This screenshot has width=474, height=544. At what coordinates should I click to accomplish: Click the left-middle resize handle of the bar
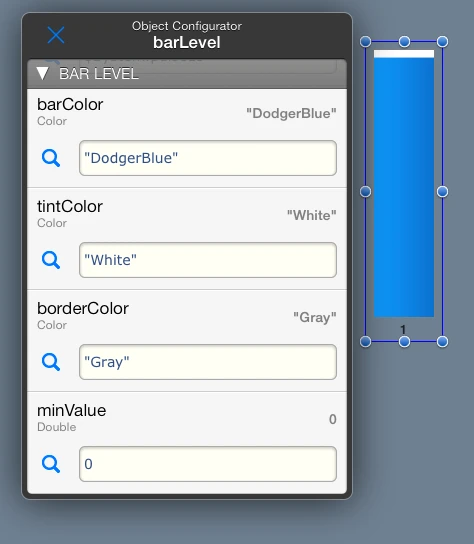click(365, 192)
